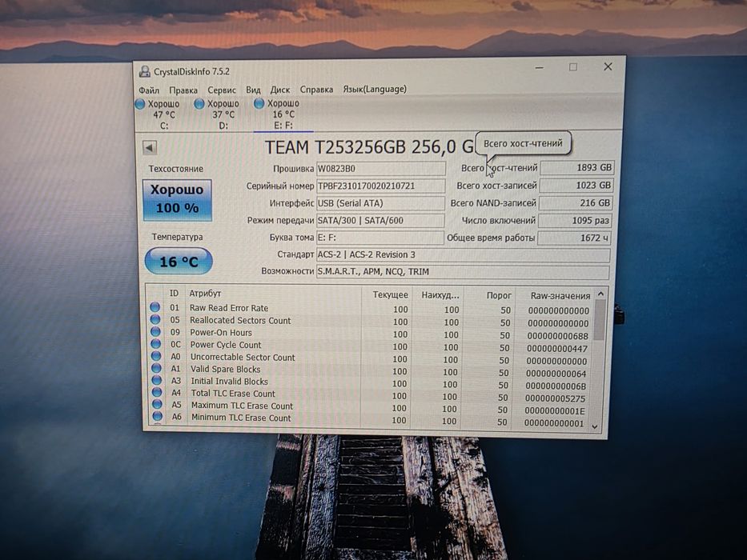This screenshot has width=747, height=560.
Task: Click status icon of Uncorrectable Sector Count row
Action: coord(156,356)
